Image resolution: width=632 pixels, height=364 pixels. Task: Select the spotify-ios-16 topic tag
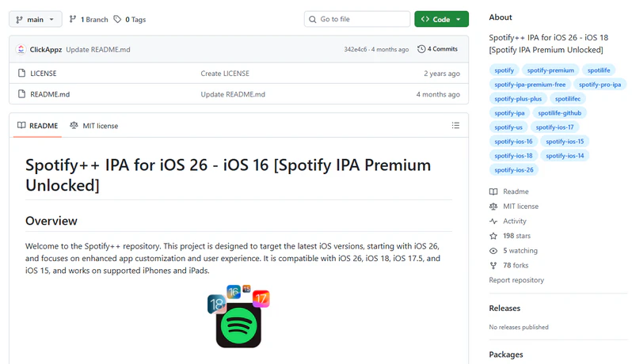513,142
